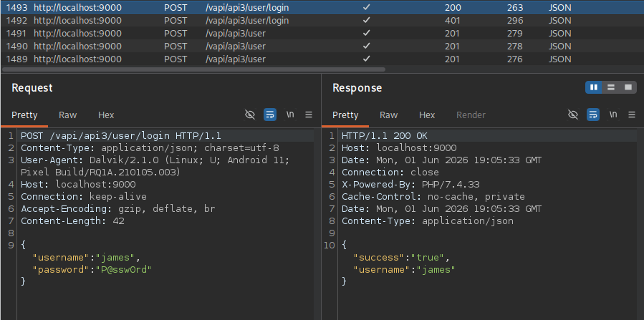Click "password" value P@ssw0rd in Request
Screen dimensions: 644x320
coord(124,270)
